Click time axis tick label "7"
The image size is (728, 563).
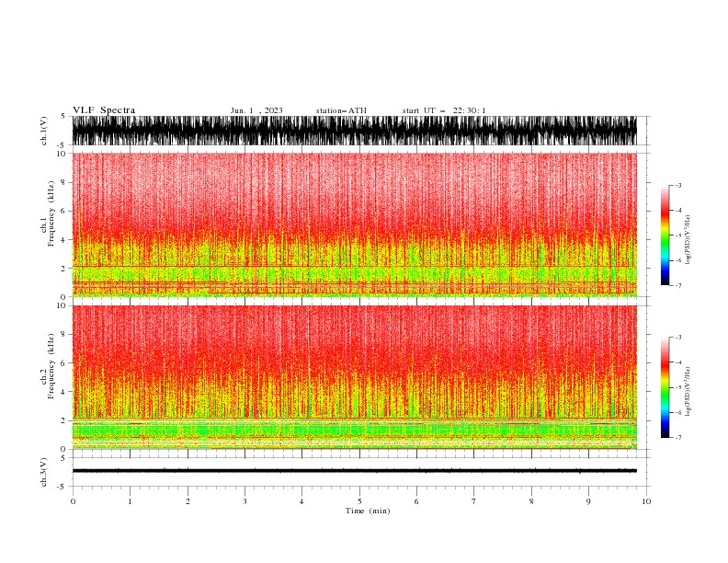click(474, 501)
